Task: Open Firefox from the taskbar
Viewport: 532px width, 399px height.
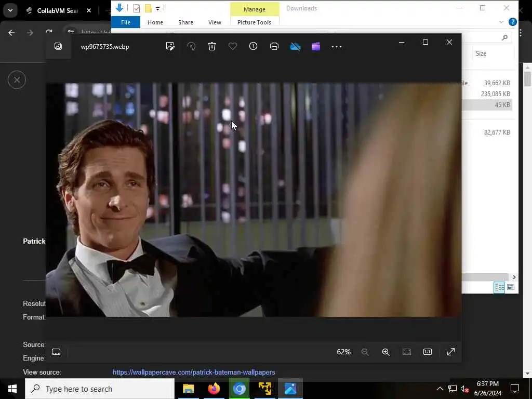Action: coord(214,389)
